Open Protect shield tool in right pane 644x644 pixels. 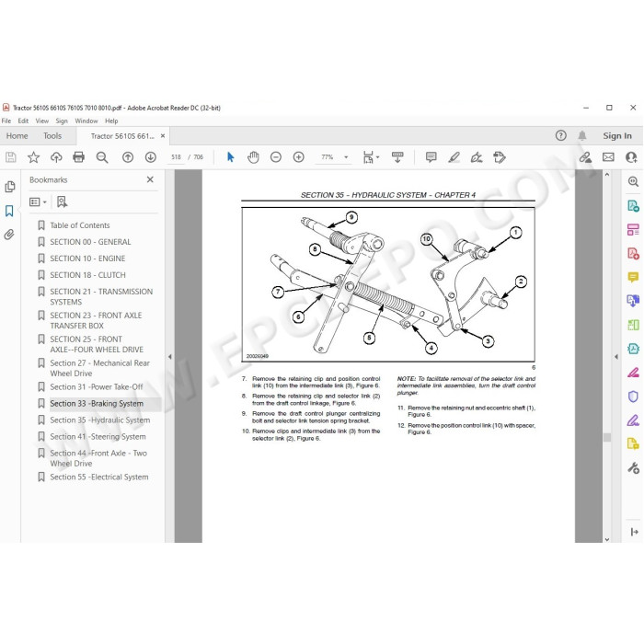pos(633,397)
